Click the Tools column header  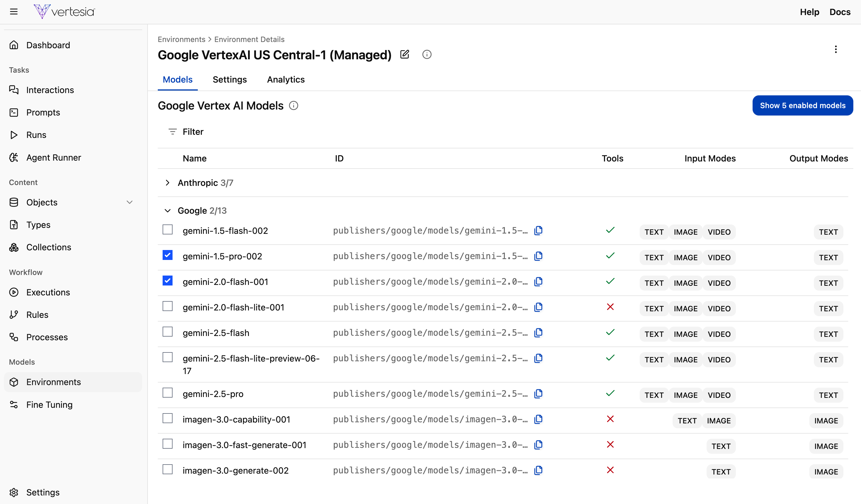point(613,159)
